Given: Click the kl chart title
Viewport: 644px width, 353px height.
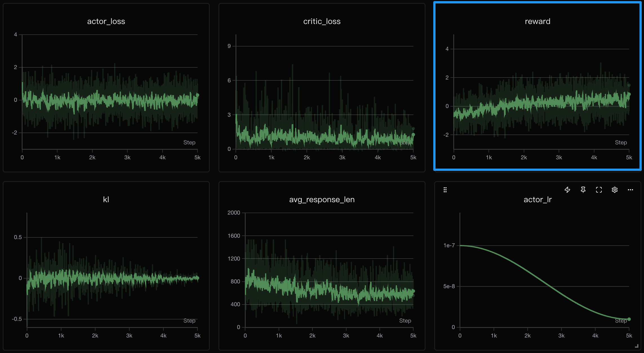Looking at the screenshot, I should pos(106,200).
